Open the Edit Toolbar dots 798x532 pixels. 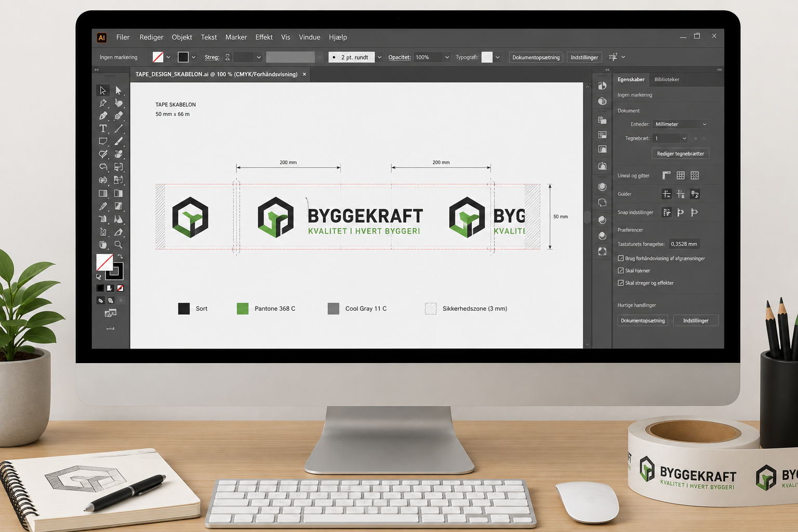coord(110,328)
